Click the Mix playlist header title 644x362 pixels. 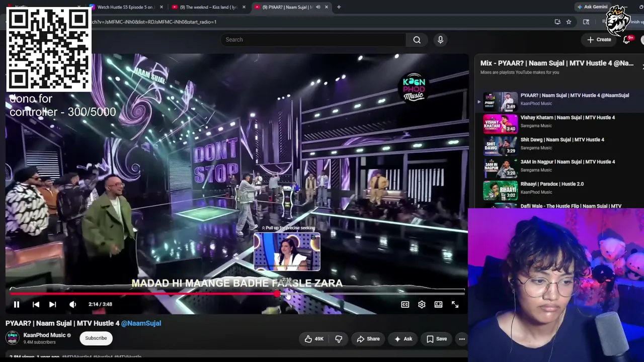557,63
